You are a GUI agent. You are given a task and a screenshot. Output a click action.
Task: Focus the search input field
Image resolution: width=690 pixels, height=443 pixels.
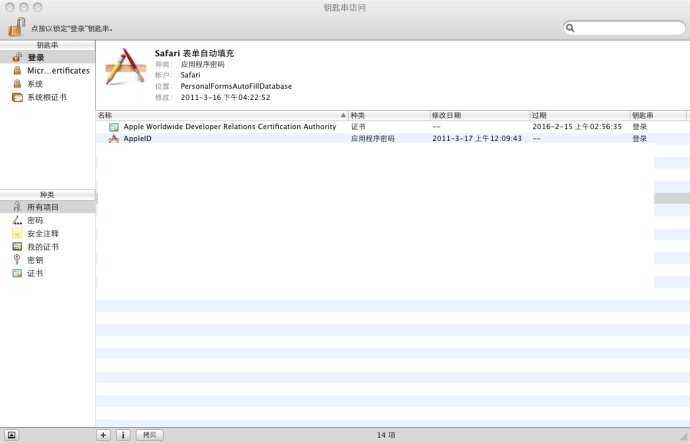(x=624, y=28)
